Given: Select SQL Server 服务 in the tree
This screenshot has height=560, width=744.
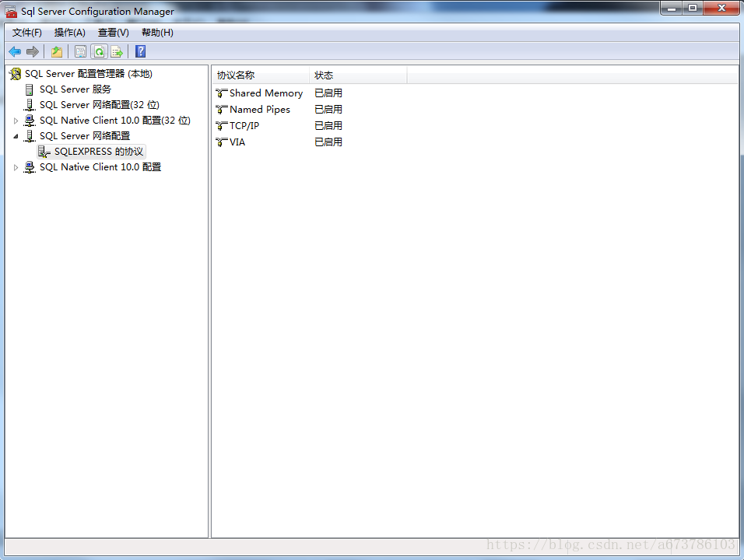Looking at the screenshot, I should tap(75, 89).
